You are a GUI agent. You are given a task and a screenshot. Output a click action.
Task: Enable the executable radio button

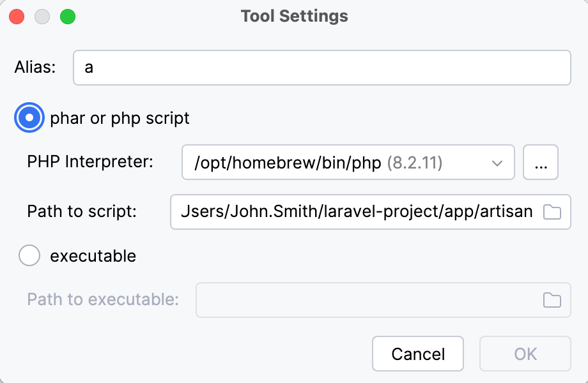click(x=29, y=255)
